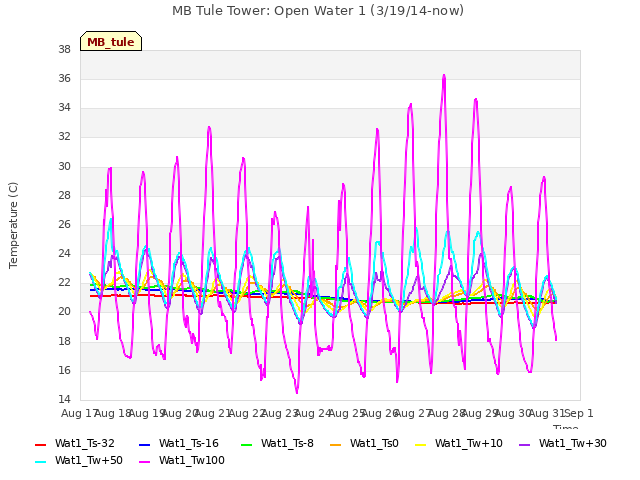Click the 14 y-axis tick label

[64, 399]
